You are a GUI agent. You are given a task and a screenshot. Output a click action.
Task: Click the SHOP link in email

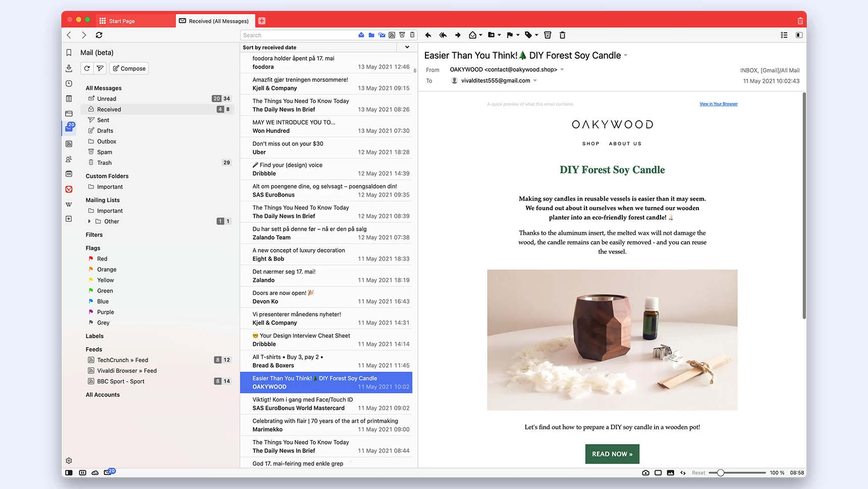click(x=591, y=143)
